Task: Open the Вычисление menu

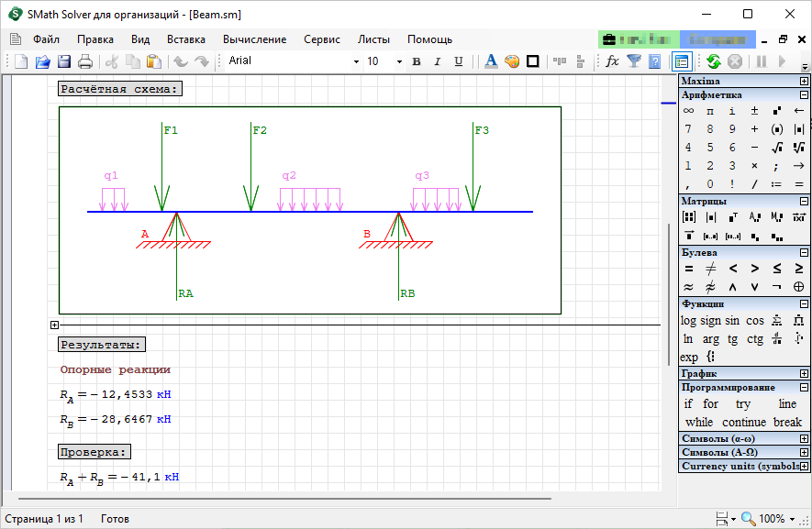Action: point(255,39)
